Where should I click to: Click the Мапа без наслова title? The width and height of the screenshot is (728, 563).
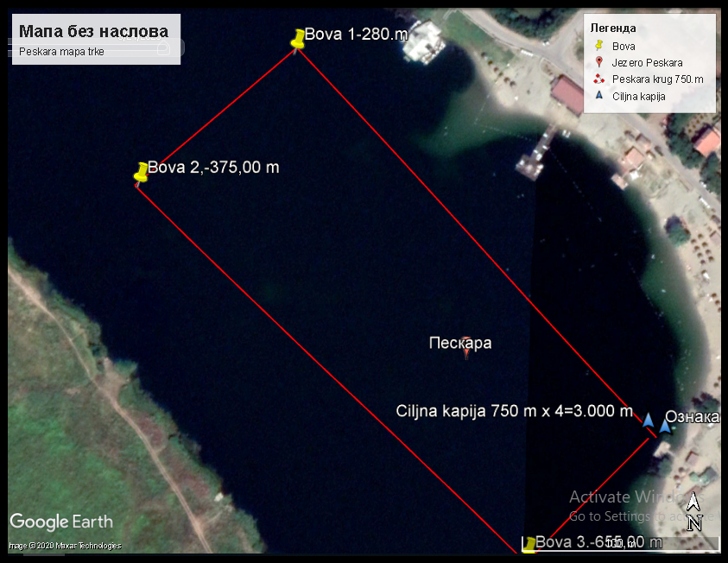(x=94, y=31)
